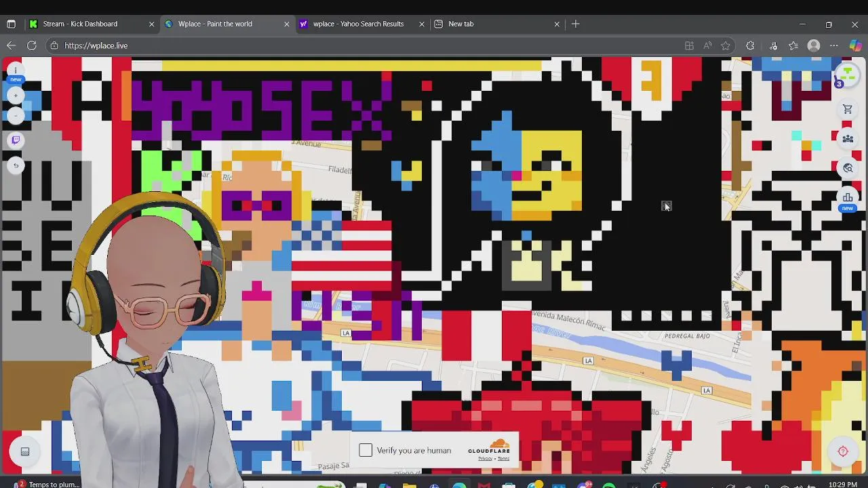Open browser extensions puzzle icon
The image size is (868, 488).
click(x=750, y=45)
